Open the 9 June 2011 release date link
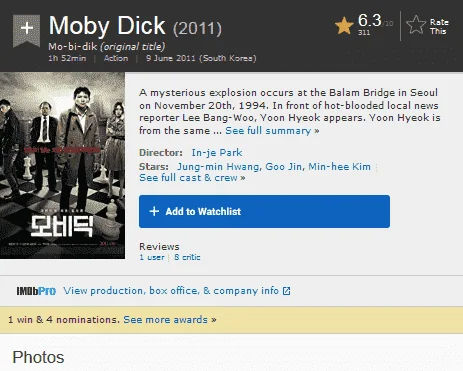 click(201, 58)
